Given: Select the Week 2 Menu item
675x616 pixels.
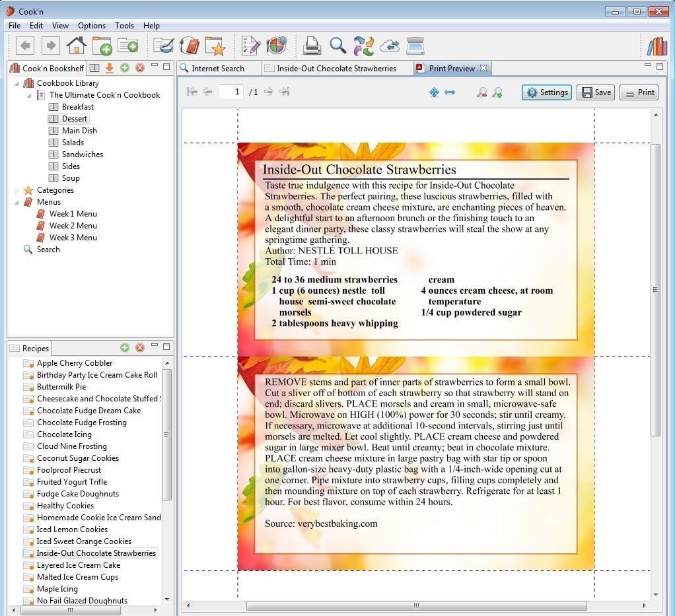Looking at the screenshot, I should click(73, 226).
